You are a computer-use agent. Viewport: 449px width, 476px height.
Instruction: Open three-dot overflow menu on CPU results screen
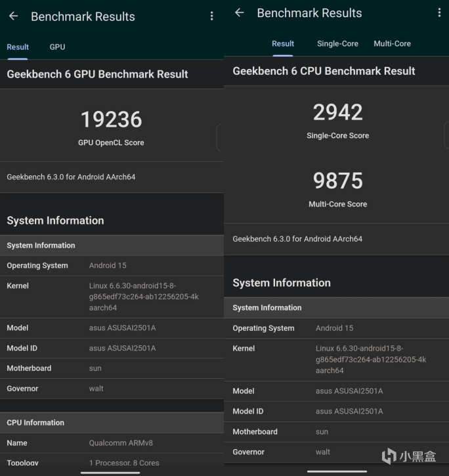[x=439, y=13]
